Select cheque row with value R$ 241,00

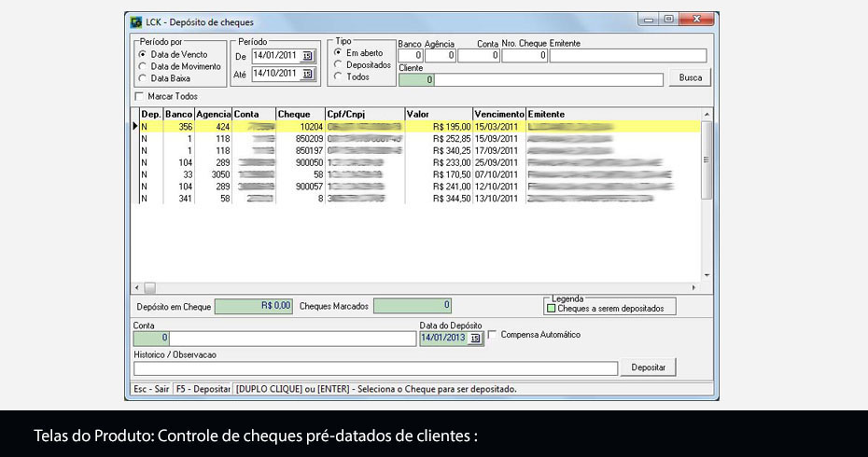tap(420, 187)
